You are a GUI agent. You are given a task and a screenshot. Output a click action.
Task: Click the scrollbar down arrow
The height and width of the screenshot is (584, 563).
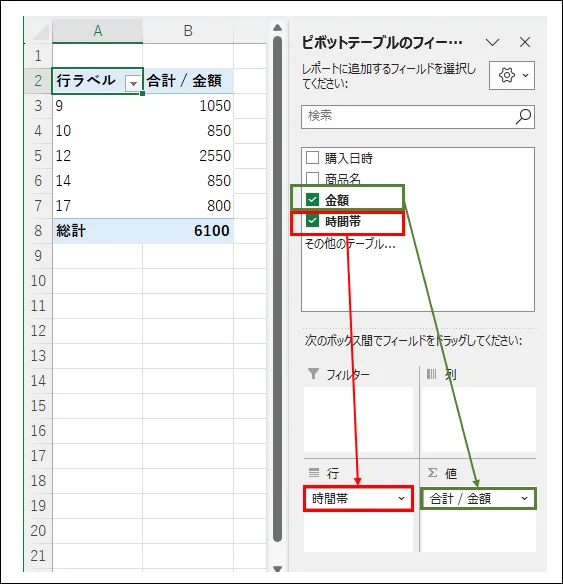click(x=277, y=568)
